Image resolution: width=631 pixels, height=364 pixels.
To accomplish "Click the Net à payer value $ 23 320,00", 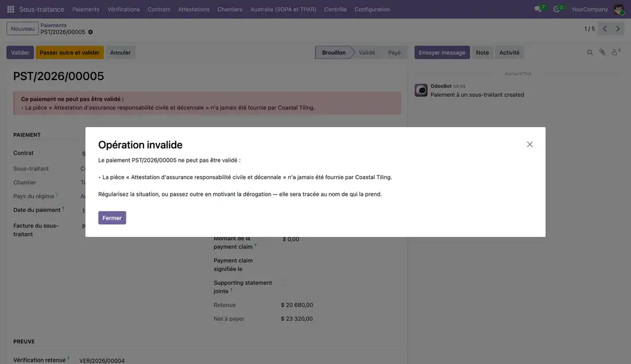I will pos(296,319).
